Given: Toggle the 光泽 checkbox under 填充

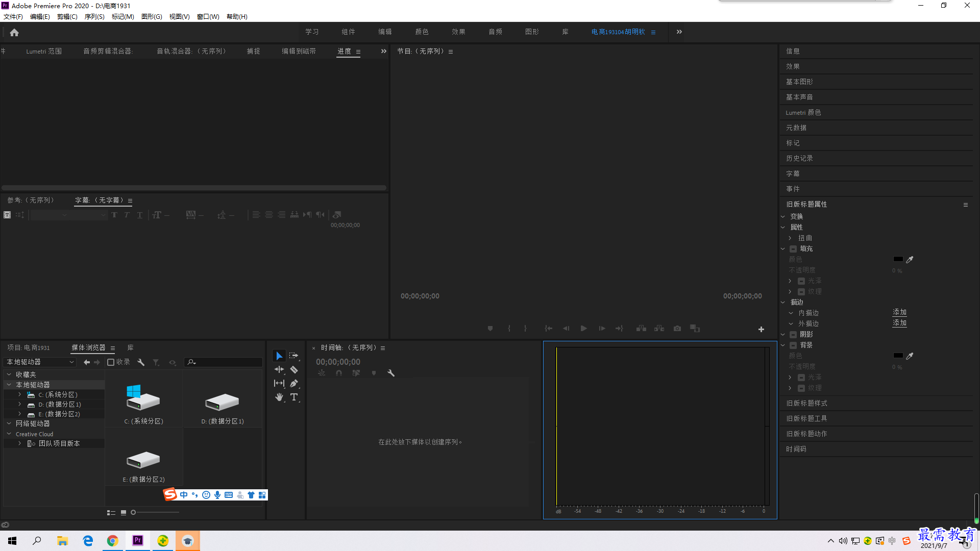Looking at the screenshot, I should [801, 281].
